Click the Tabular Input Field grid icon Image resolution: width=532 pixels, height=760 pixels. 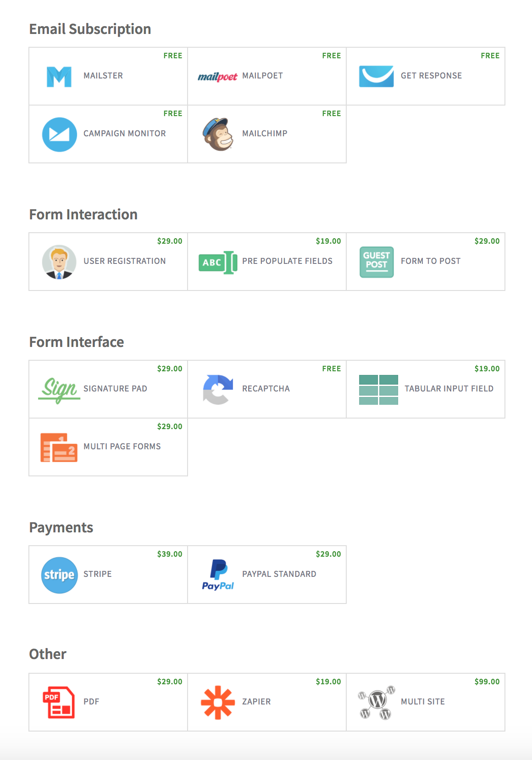[x=378, y=390]
